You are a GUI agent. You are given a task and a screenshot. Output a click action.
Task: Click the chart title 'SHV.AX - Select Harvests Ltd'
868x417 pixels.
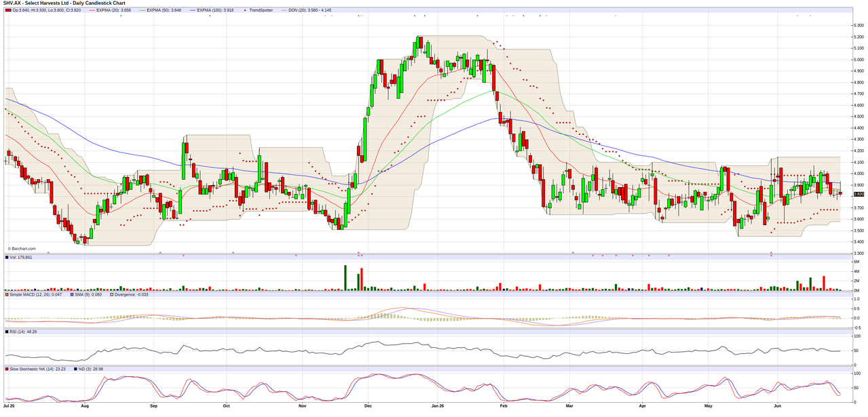pyautogui.click(x=37, y=3)
